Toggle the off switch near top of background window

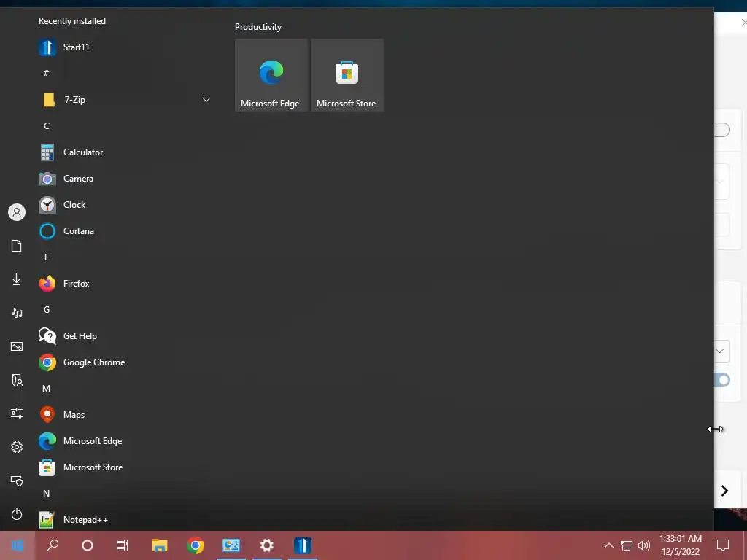722,130
